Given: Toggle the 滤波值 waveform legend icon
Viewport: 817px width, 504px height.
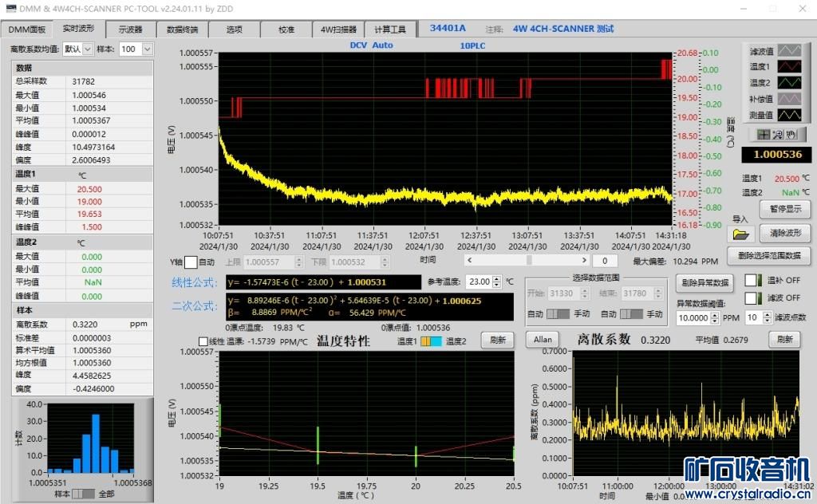Looking at the screenshot, I should click(x=789, y=50).
